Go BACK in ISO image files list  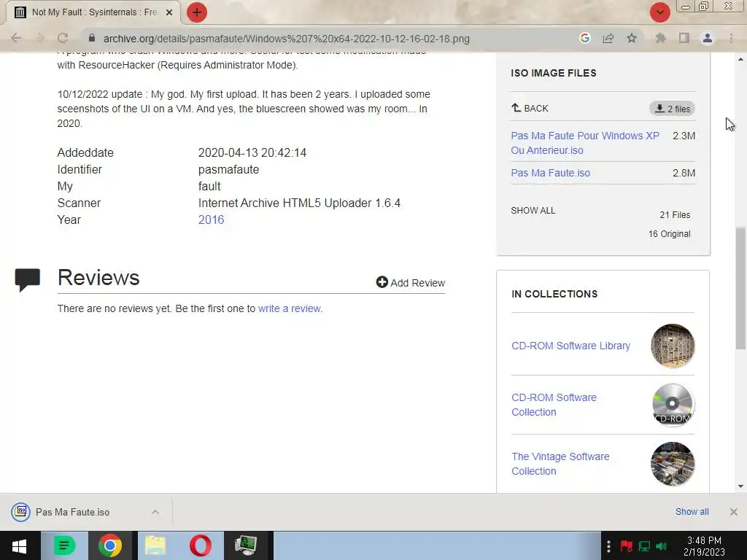(530, 108)
